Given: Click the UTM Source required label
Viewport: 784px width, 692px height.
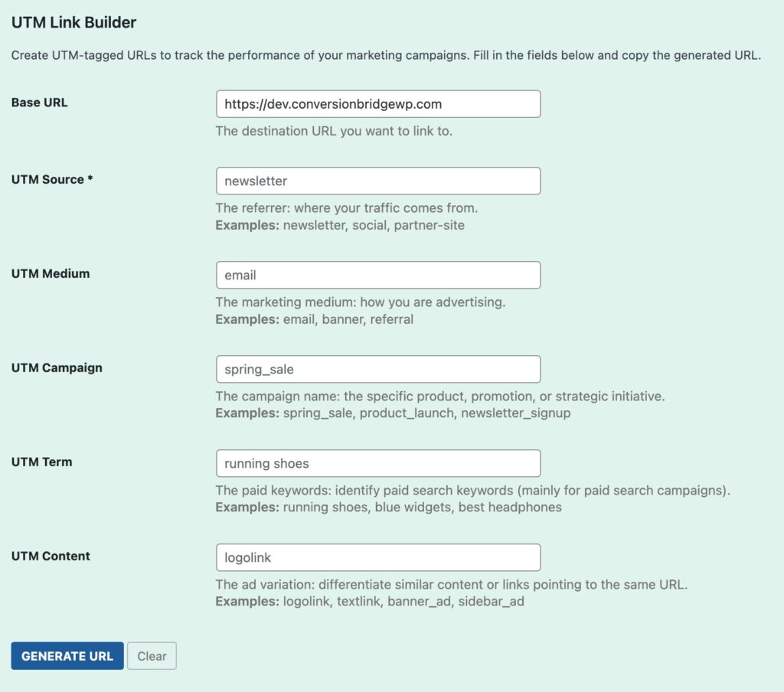Looking at the screenshot, I should [x=52, y=179].
